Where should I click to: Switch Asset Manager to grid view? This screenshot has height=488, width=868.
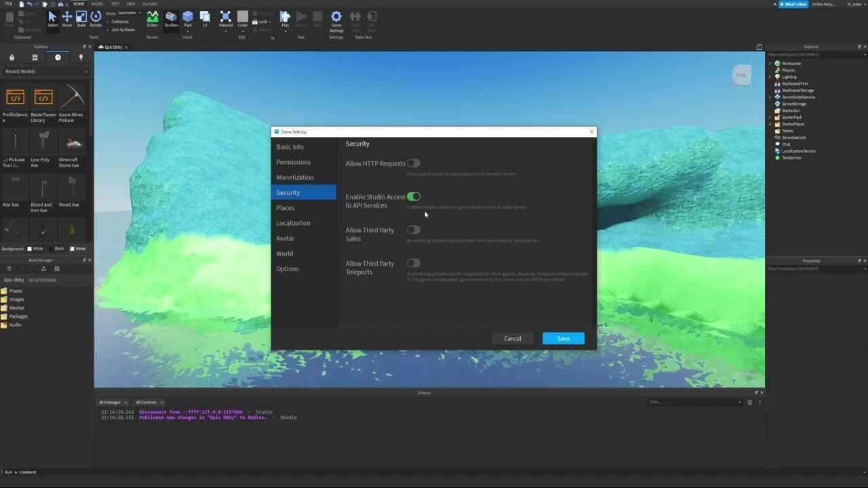click(x=57, y=268)
